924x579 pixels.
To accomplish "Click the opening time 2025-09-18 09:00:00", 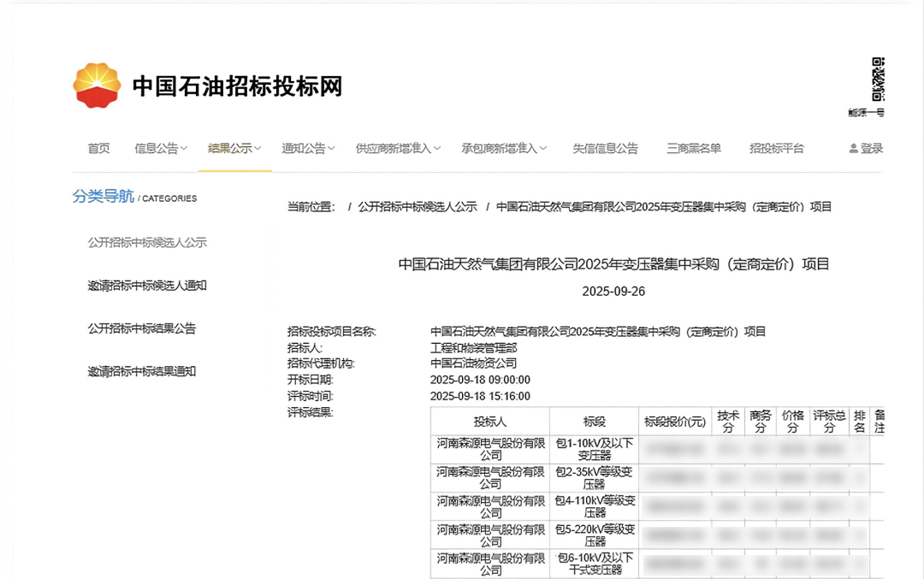I will click(480, 380).
